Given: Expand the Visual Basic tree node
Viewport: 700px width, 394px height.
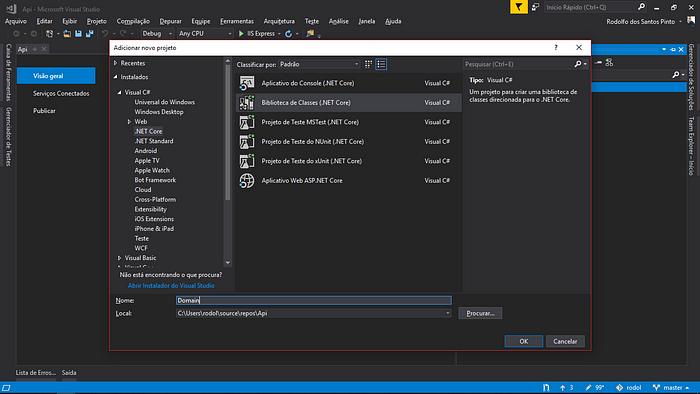Looking at the screenshot, I should (x=120, y=258).
